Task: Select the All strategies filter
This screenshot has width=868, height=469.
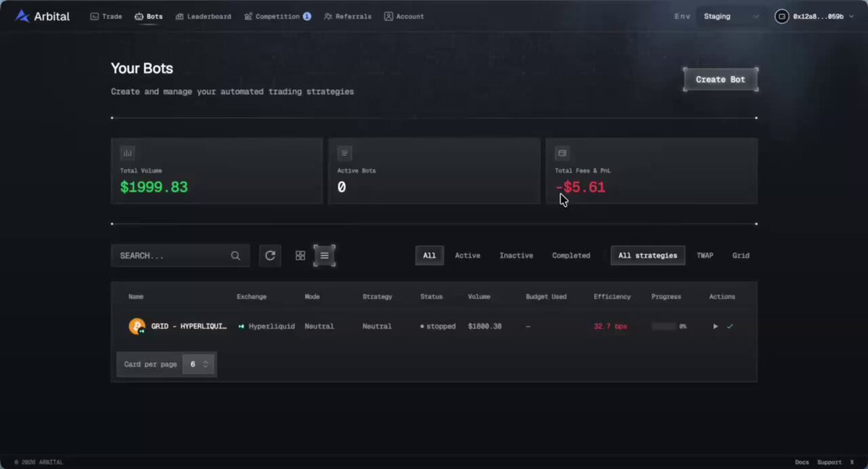Action: click(x=648, y=255)
